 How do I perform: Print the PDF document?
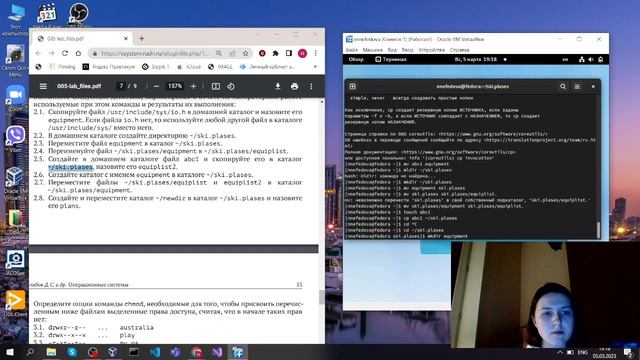pos(294,86)
